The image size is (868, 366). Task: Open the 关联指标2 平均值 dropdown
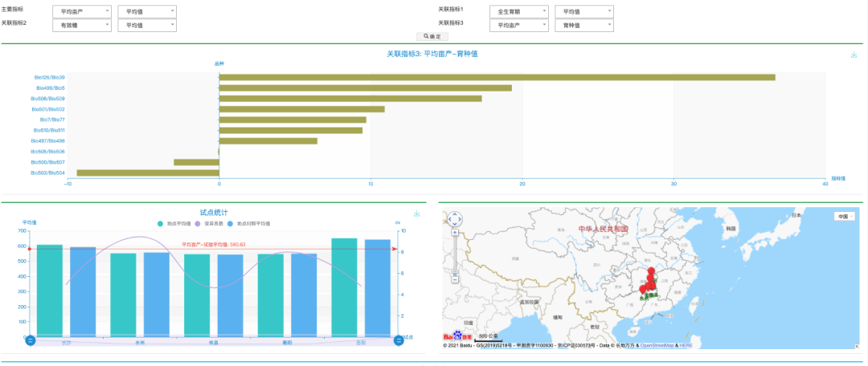point(147,26)
